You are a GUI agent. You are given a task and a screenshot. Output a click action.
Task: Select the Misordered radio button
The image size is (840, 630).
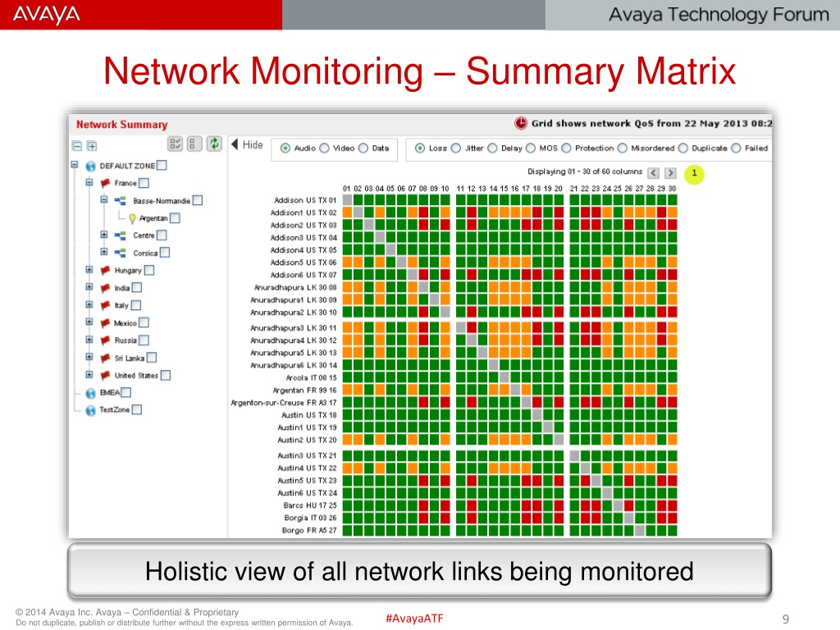[x=622, y=148]
